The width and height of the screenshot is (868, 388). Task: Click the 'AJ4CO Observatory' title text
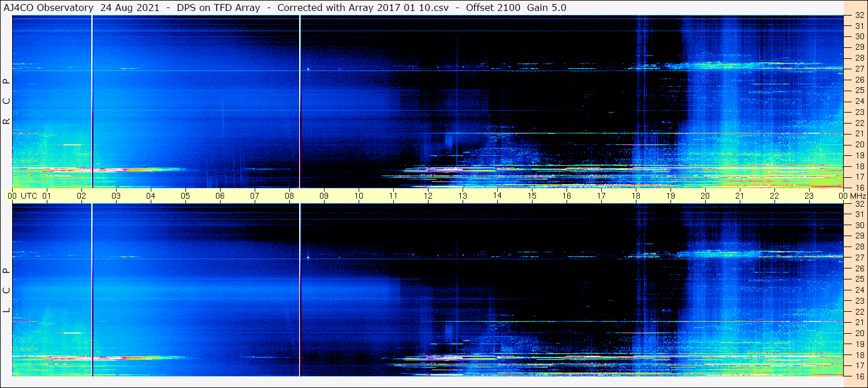[x=49, y=8]
